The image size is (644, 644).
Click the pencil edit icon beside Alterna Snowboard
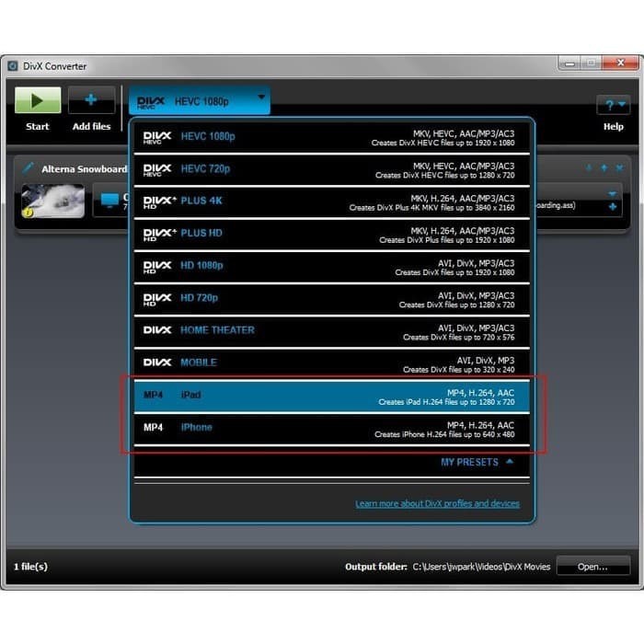click(x=28, y=168)
